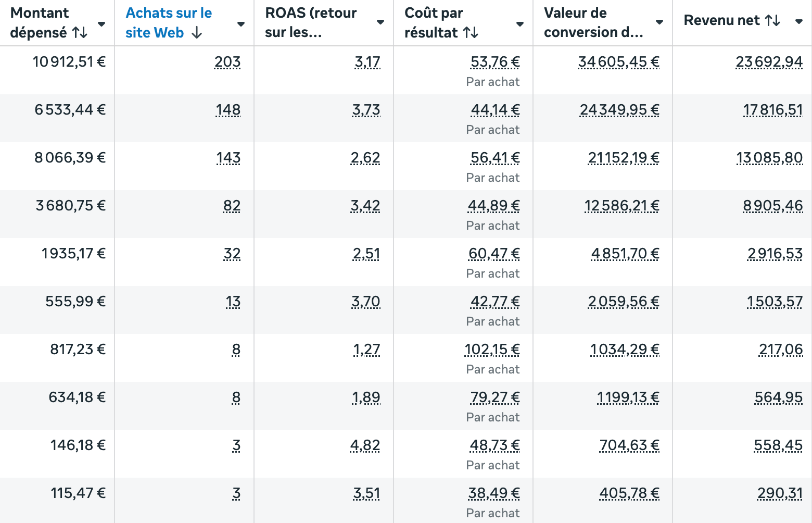The image size is (812, 523).
Task: Select the Valeur de conversion header text
Action: [x=593, y=22]
